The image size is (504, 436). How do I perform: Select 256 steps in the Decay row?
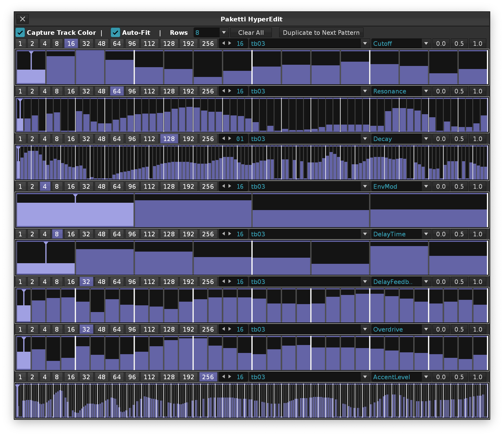click(208, 139)
